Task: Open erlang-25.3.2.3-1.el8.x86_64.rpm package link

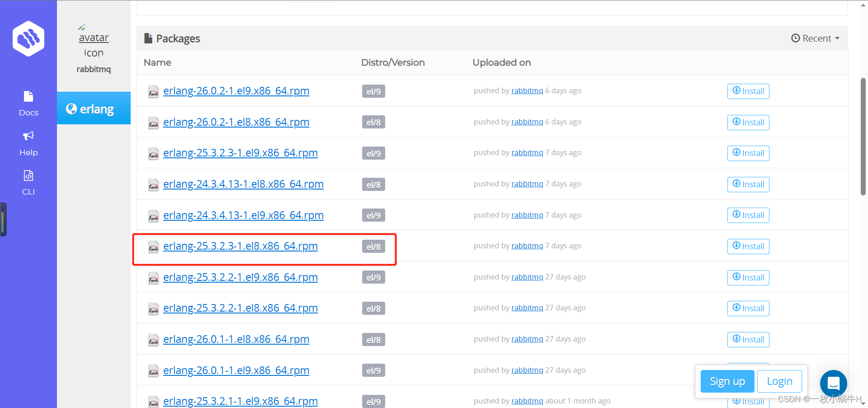Action: click(241, 246)
